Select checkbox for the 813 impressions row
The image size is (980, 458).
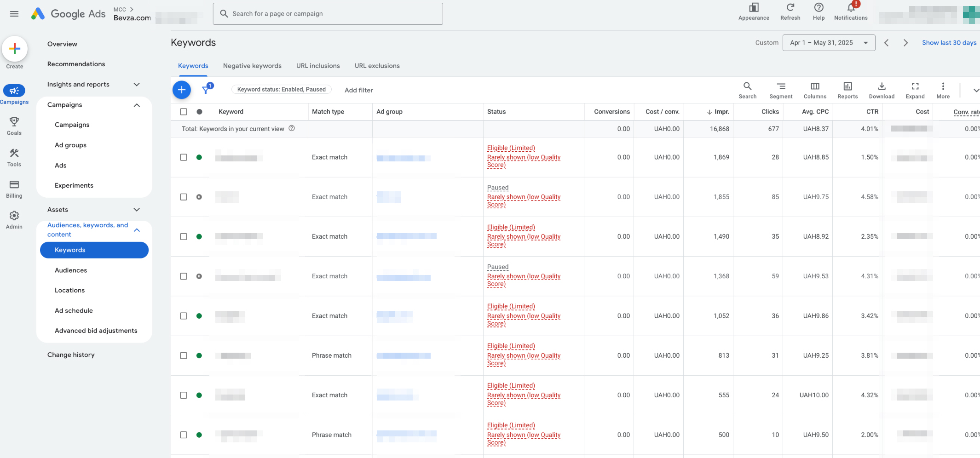click(x=184, y=355)
